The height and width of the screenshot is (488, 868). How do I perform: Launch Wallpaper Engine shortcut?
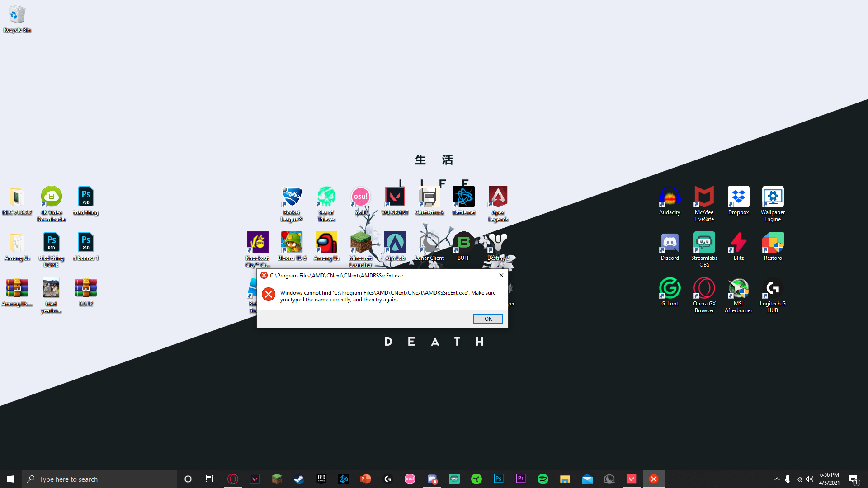pos(773,204)
